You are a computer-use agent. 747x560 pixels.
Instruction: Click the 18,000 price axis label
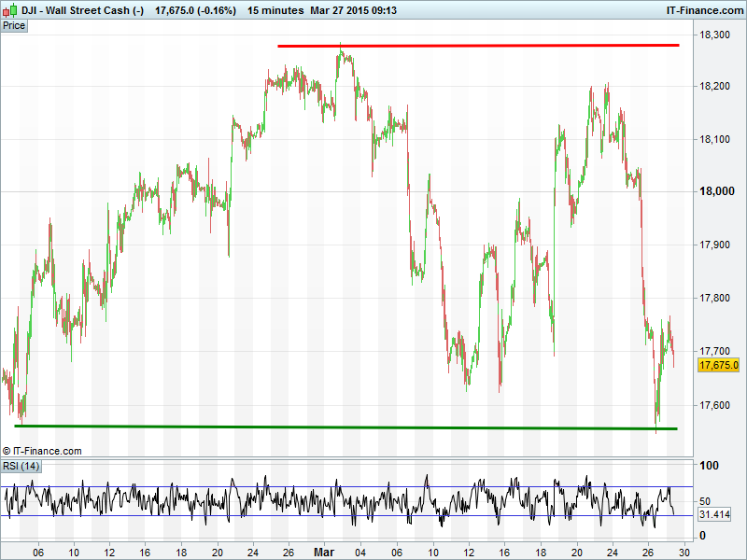(x=718, y=192)
